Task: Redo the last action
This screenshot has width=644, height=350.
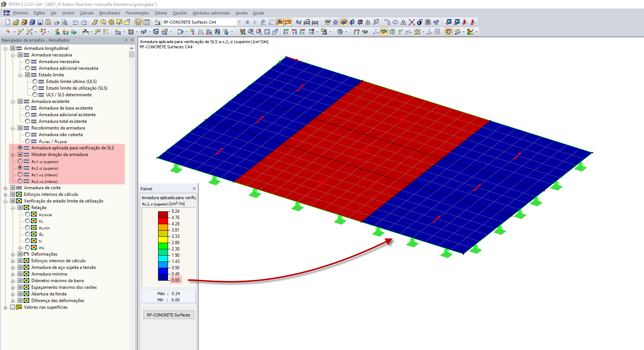Action: click(x=84, y=22)
